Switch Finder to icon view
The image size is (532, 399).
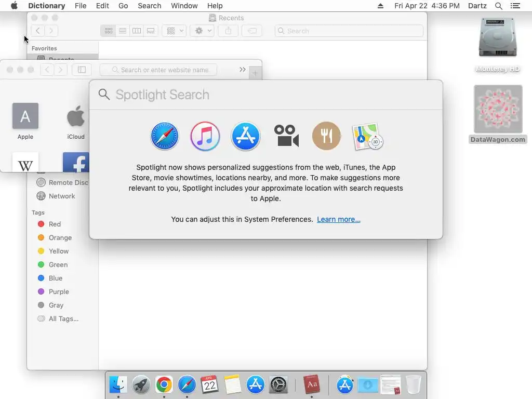point(109,31)
